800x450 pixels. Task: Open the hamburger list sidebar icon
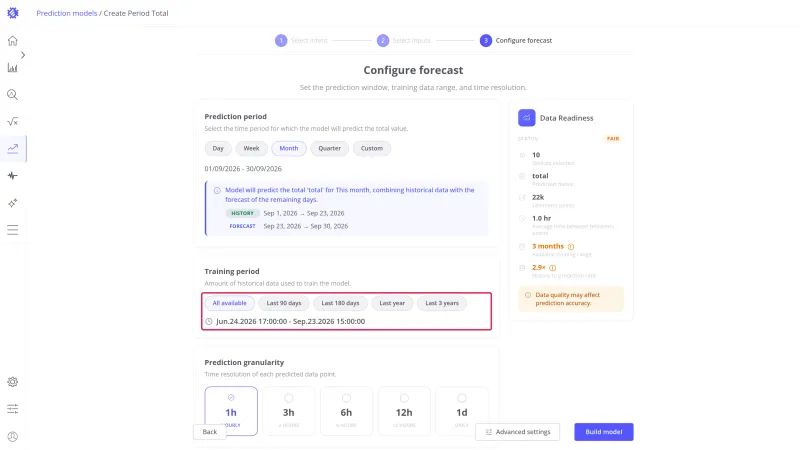tap(13, 230)
